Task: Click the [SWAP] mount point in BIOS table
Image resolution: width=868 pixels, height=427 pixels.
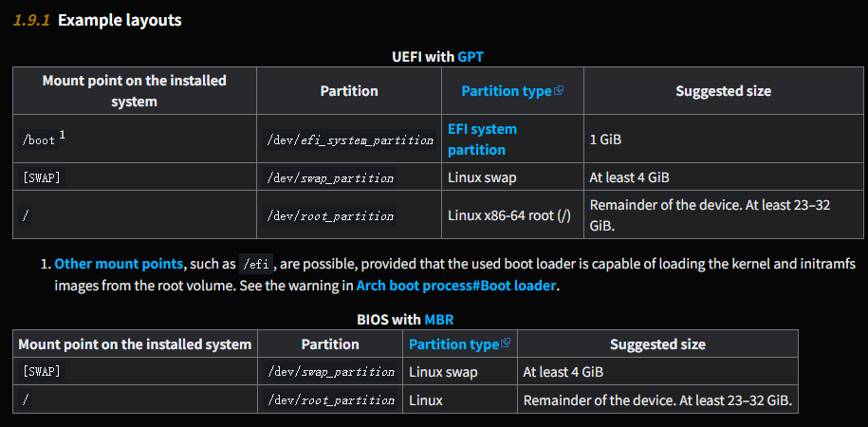Action: (x=42, y=372)
